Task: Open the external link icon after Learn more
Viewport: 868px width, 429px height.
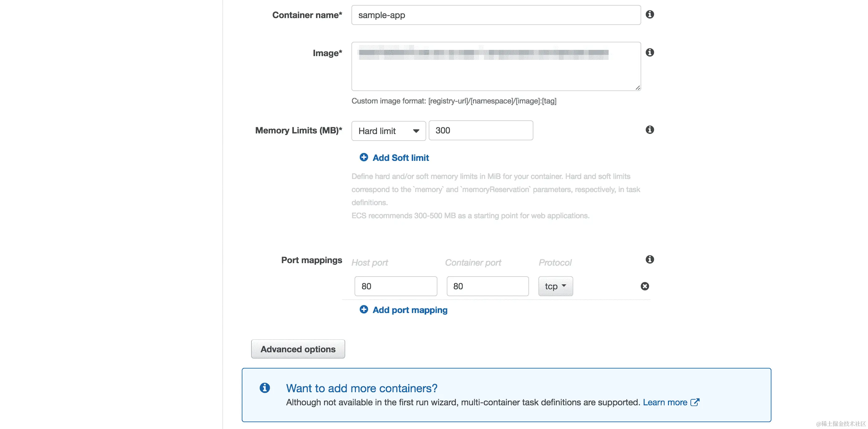Action: click(x=695, y=402)
